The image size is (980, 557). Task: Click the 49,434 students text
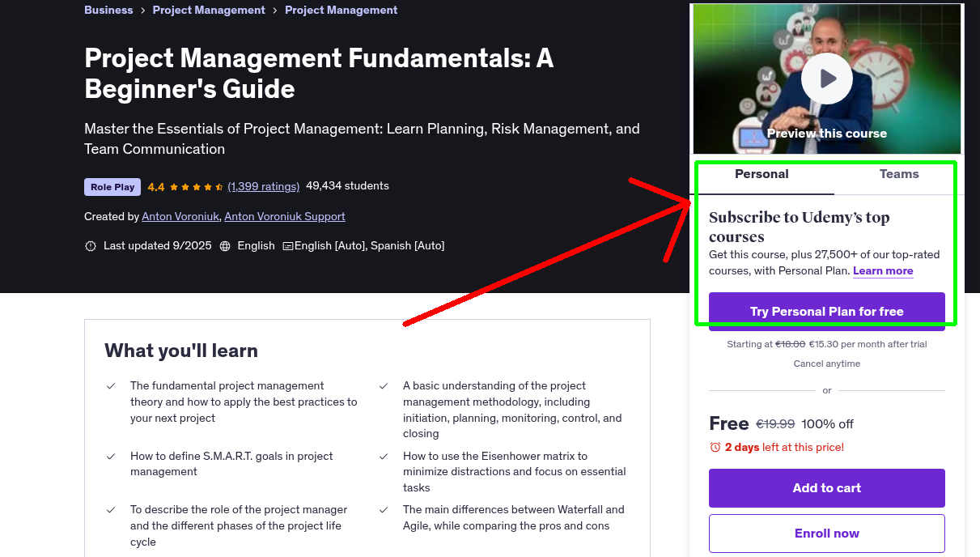coord(347,186)
